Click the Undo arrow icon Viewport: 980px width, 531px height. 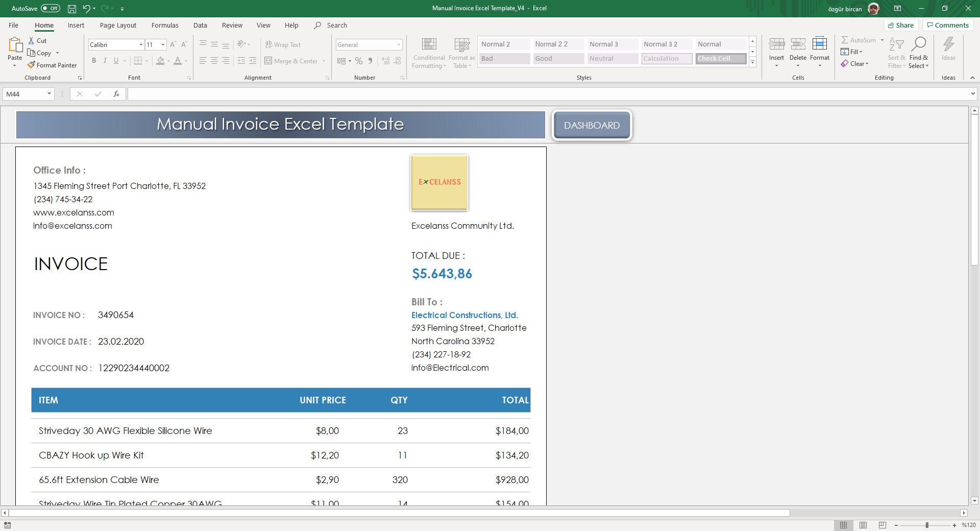86,9
